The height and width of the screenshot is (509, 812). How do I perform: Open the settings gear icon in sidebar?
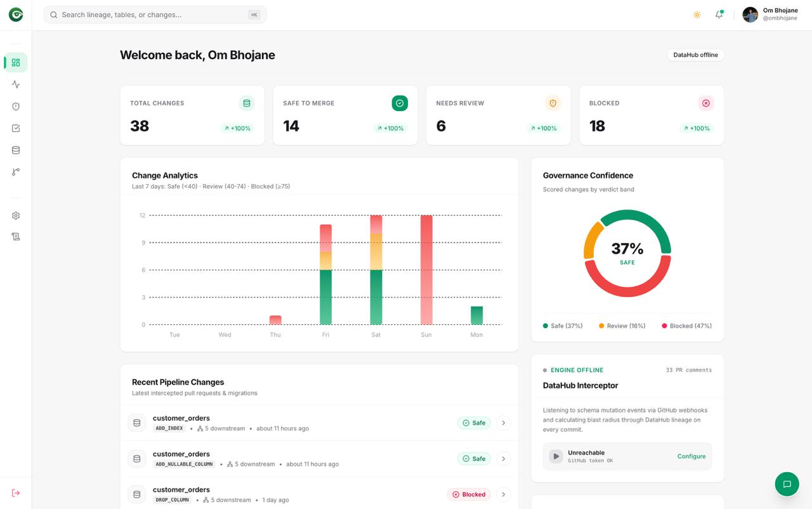pyautogui.click(x=16, y=216)
